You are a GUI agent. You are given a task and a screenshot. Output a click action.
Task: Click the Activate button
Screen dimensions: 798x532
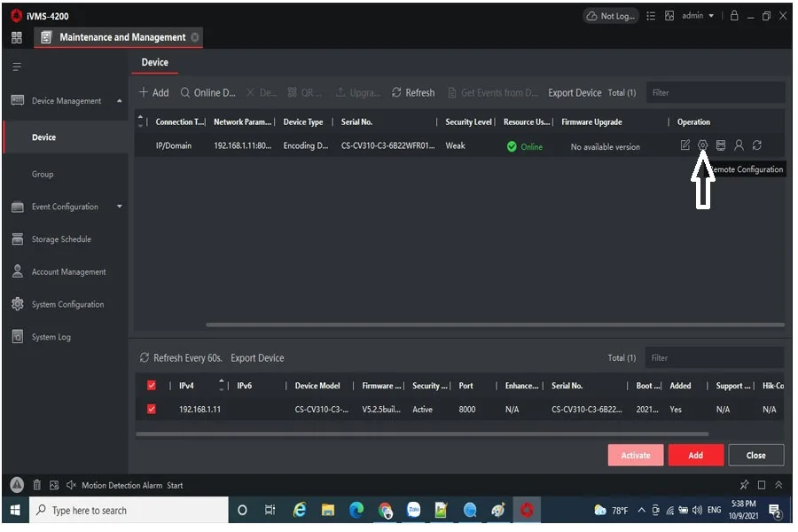point(636,455)
